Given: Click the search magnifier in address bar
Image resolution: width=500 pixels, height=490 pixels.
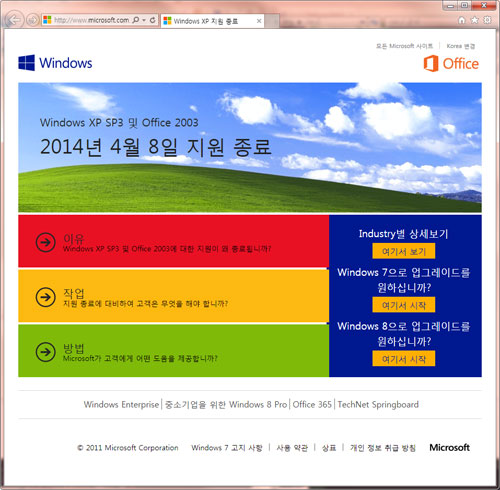Looking at the screenshot, I should (136, 20).
